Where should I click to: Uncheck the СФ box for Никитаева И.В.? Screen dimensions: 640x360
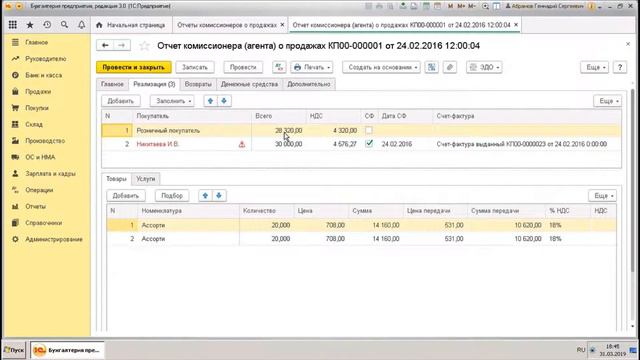click(x=369, y=144)
